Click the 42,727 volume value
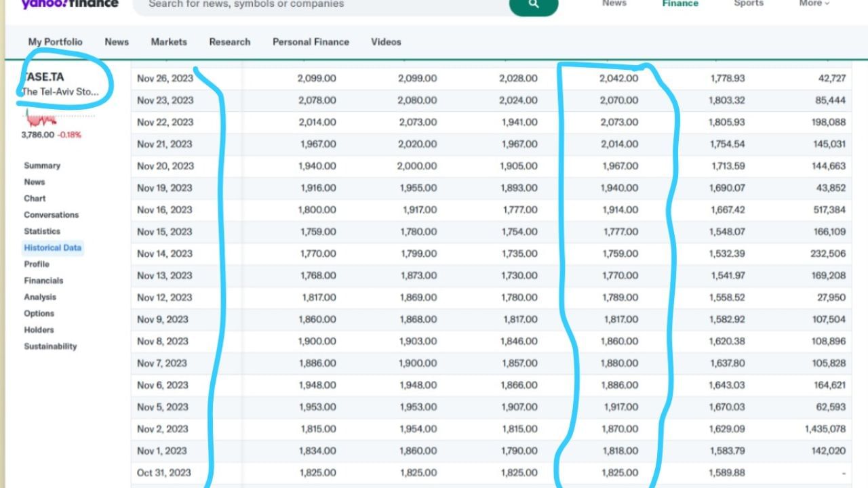The width and height of the screenshot is (868, 488). [832, 78]
